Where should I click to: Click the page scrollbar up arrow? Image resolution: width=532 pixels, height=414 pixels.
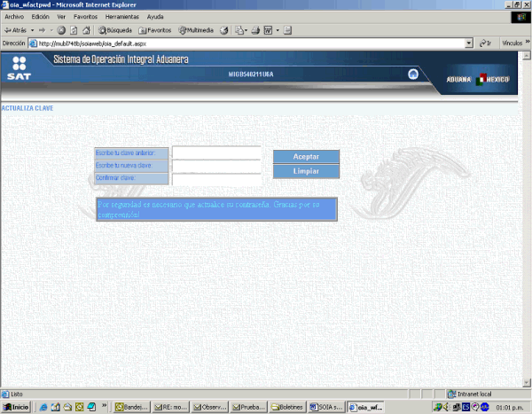[x=527, y=55]
